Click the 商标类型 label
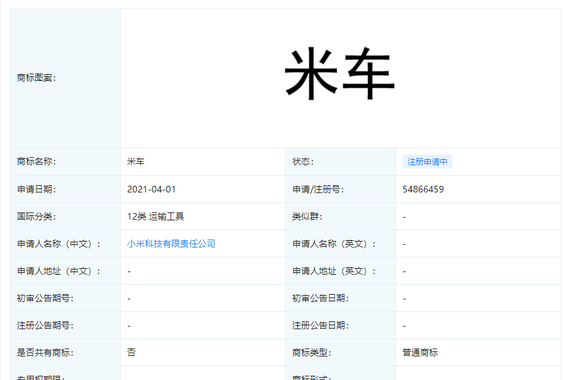Viewport: 570px width, 380px height. [x=312, y=352]
